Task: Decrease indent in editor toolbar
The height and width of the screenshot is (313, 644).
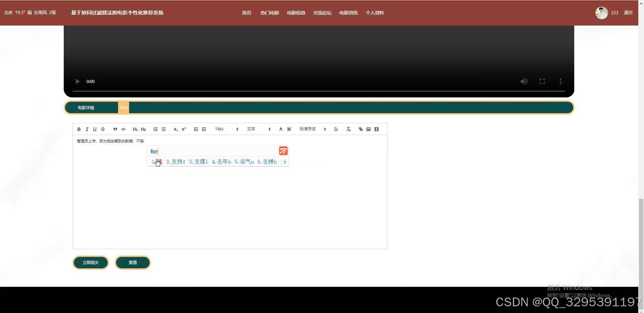Action: click(196, 129)
